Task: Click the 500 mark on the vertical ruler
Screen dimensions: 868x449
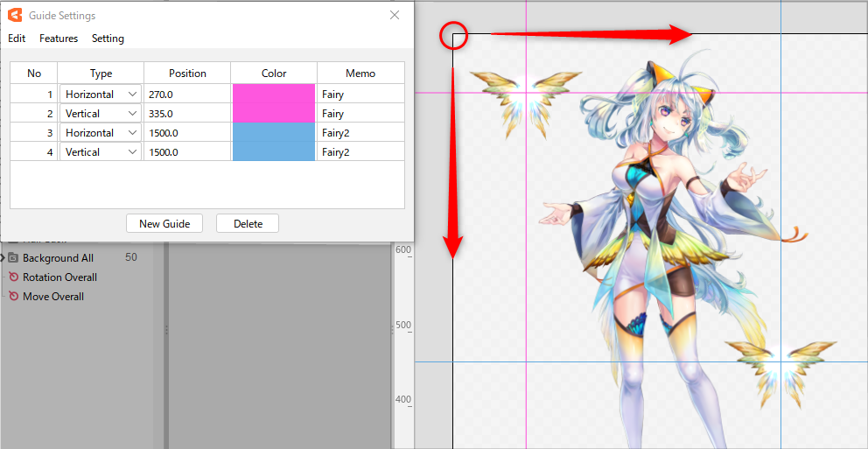Action: [403, 325]
